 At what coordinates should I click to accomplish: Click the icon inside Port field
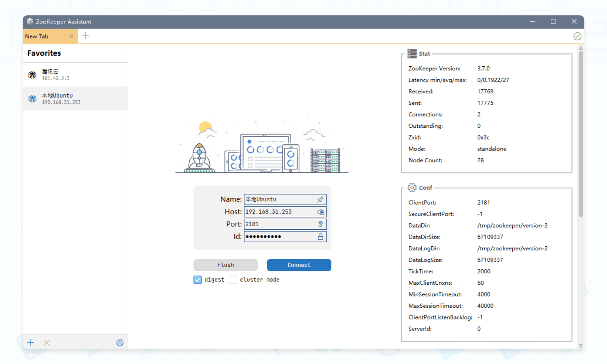click(x=320, y=224)
